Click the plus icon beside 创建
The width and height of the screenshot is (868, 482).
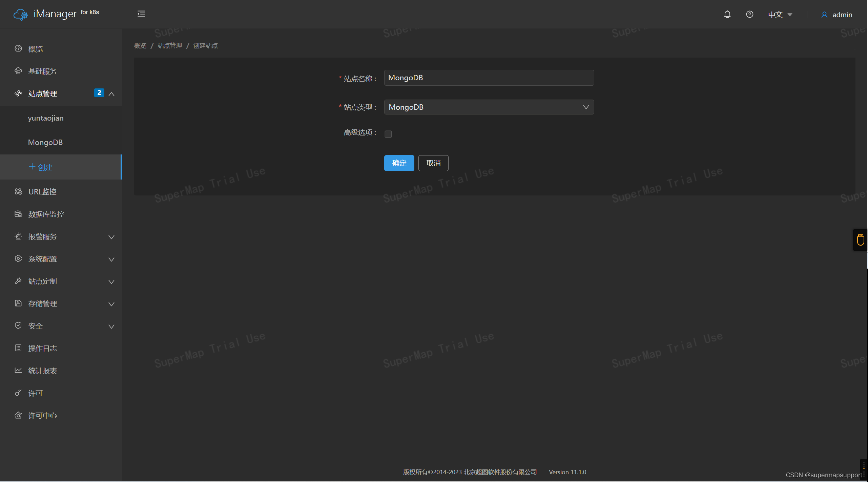(x=32, y=166)
